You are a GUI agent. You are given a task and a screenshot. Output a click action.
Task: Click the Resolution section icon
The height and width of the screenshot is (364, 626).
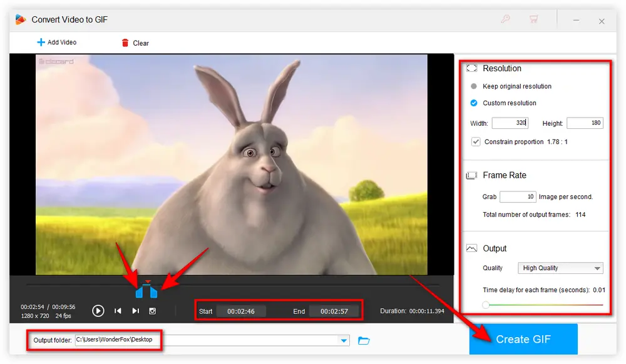coord(471,68)
